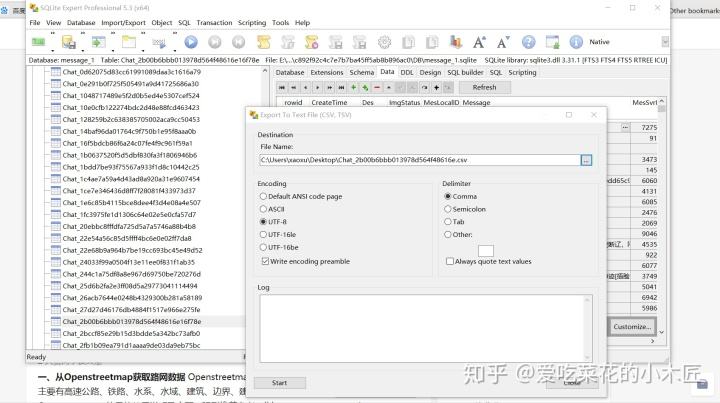Viewport: 720px width, 403px height.
Task: Open the gear settings toolbar icon
Action: tap(384, 42)
